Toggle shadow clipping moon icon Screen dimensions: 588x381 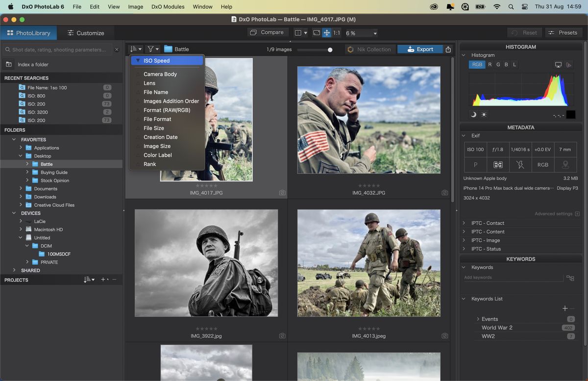(x=473, y=114)
